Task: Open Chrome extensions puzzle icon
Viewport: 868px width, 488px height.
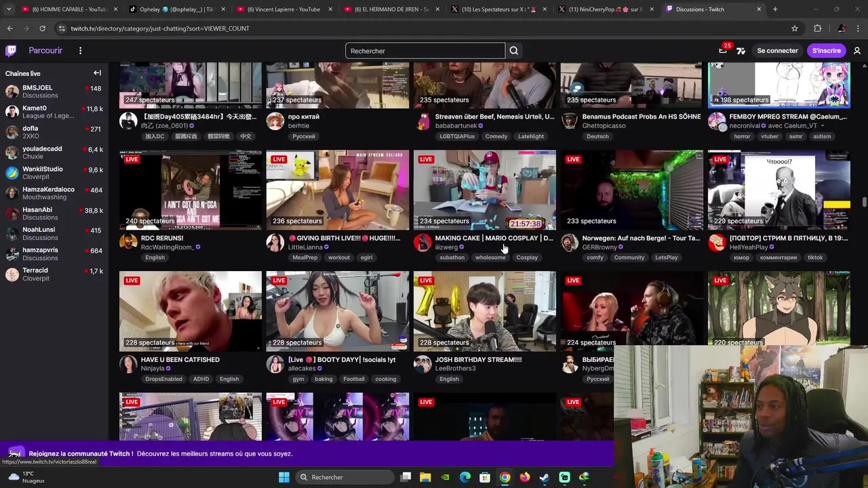Action: point(817,28)
